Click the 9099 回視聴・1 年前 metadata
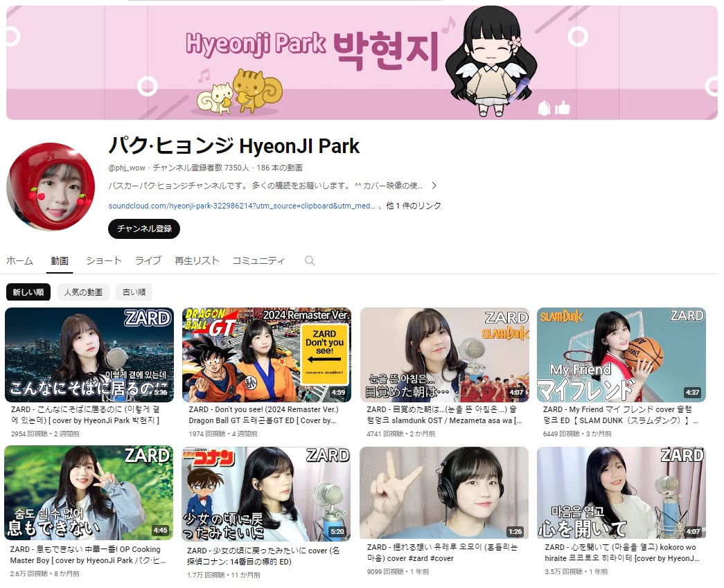 pyautogui.click(x=398, y=571)
